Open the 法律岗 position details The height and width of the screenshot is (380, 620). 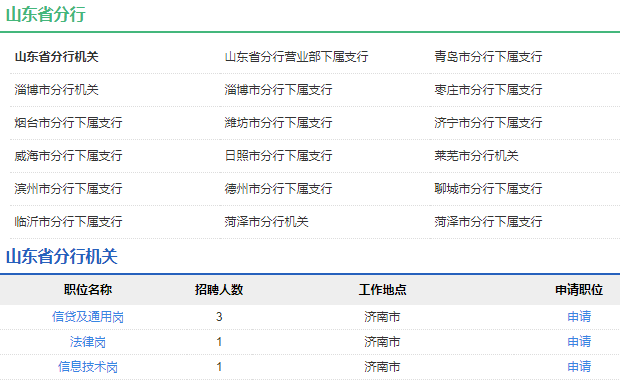coord(88,342)
